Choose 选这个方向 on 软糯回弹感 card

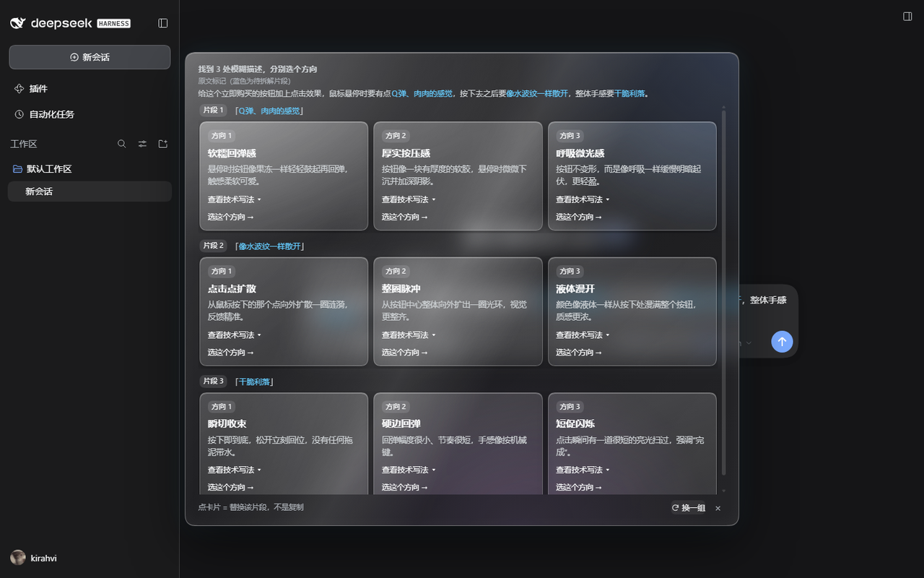pyautogui.click(x=231, y=217)
